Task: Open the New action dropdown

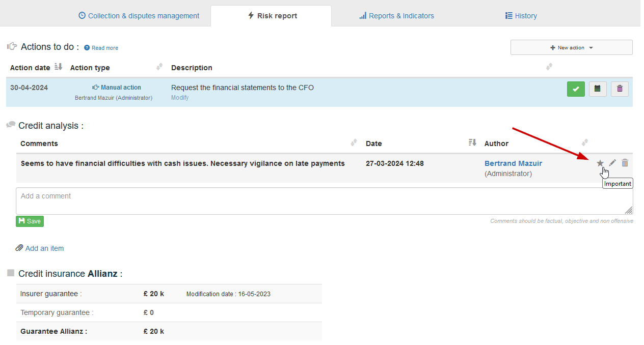Action: 571,47
